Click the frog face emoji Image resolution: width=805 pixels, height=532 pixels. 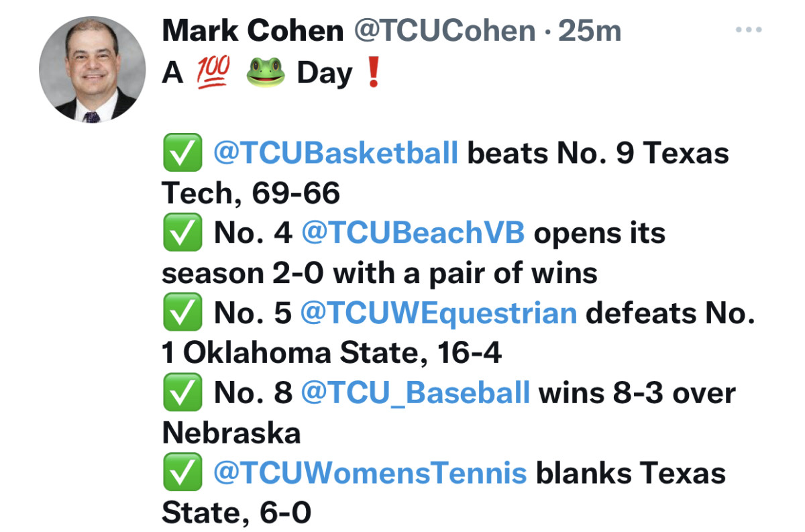click(x=266, y=72)
